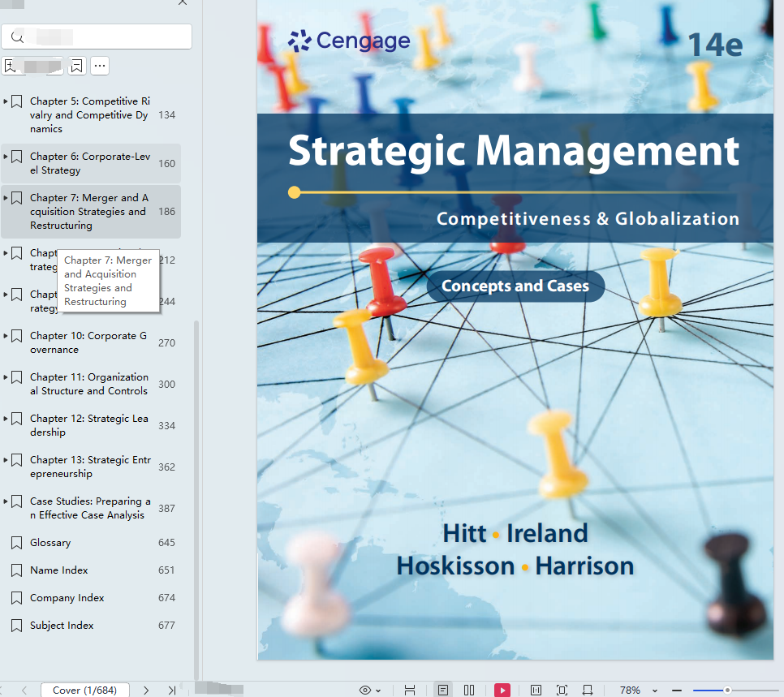Click the bookmark icon beside Chapter 11
Screen dimensions: 784x697
tap(16, 377)
